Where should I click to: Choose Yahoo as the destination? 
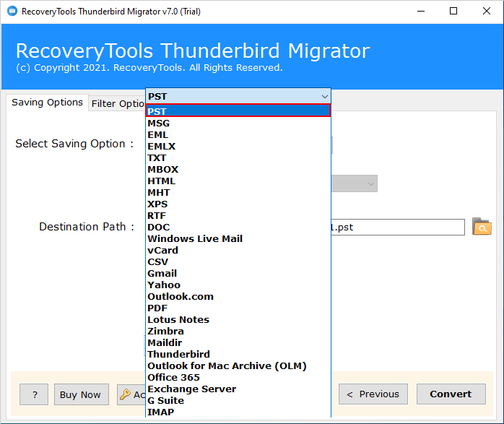(x=238, y=285)
